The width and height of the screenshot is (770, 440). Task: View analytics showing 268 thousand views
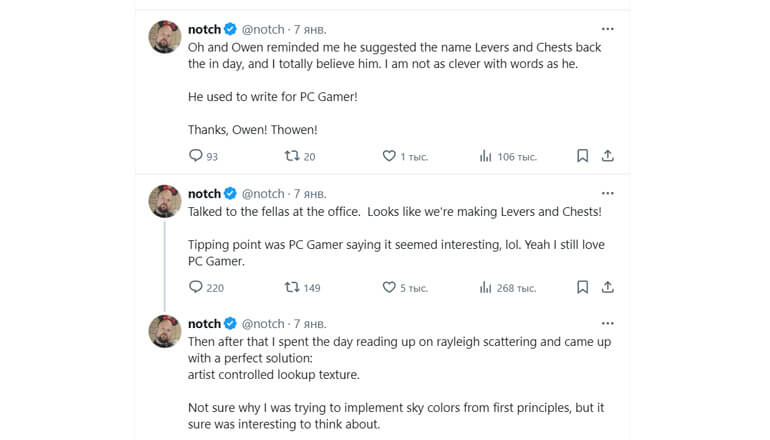[x=486, y=287]
